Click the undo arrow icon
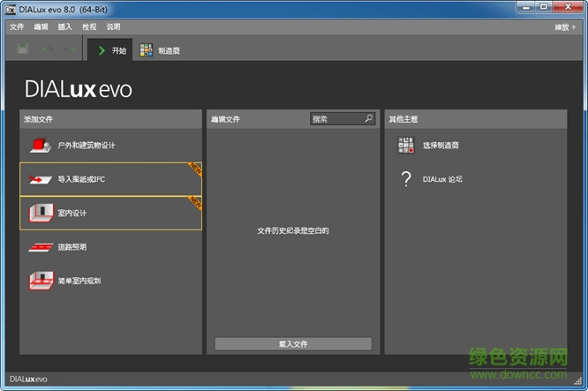Screen dimensions: 588x391 47,49
